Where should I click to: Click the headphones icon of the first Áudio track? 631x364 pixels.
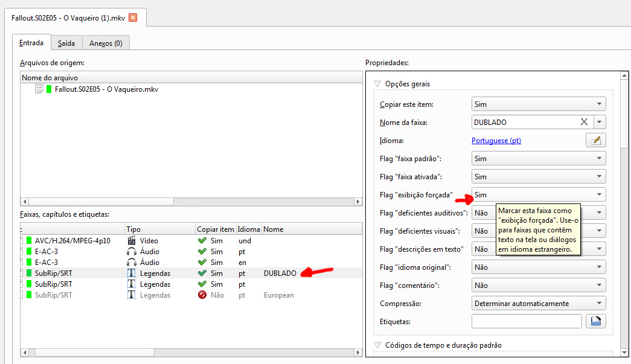pyautogui.click(x=132, y=251)
